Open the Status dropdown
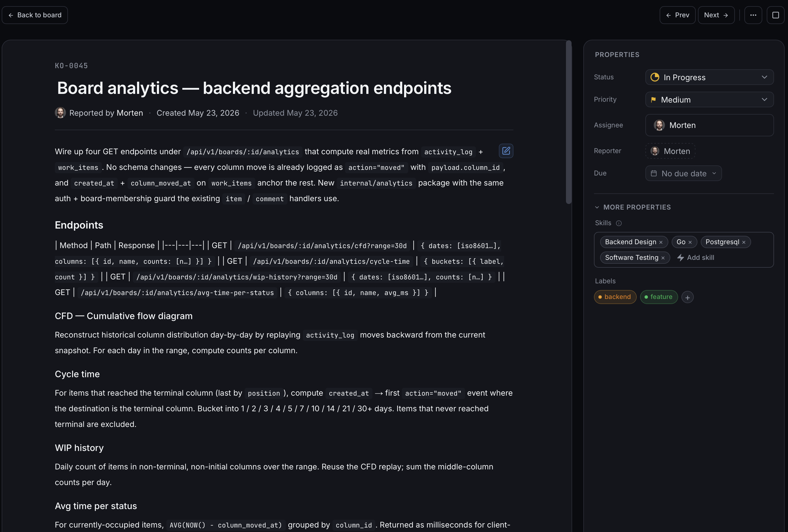Image resolution: width=788 pixels, height=532 pixels. pos(709,77)
